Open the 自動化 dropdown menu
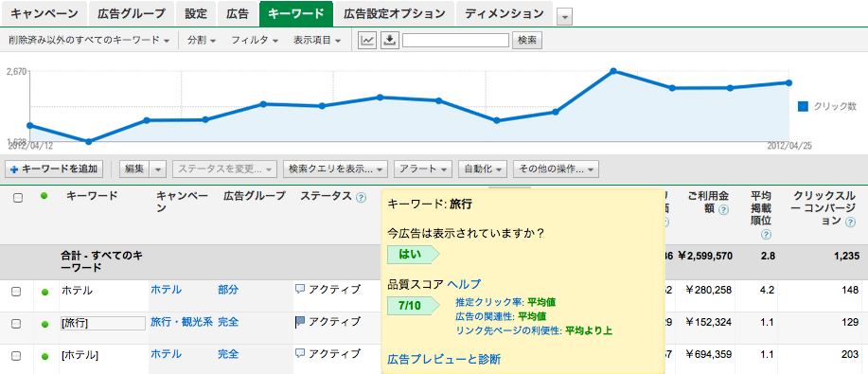This screenshot has height=374, width=868. tap(484, 169)
